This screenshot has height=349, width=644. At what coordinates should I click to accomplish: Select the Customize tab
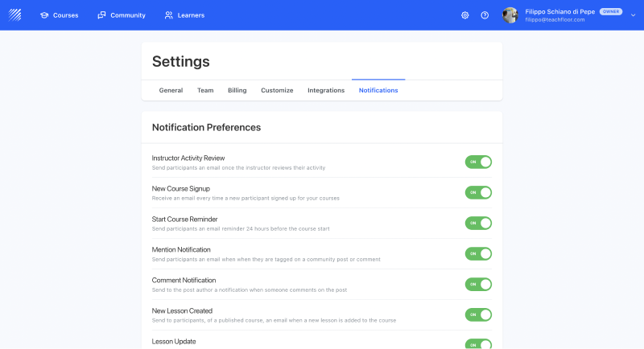pyautogui.click(x=277, y=91)
